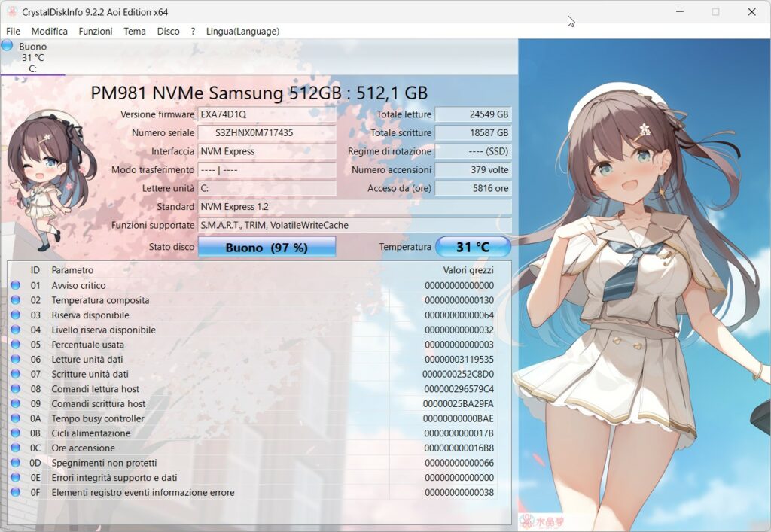The height and width of the screenshot is (532, 771).
Task: Open the Funzioni menu
Action: (x=96, y=31)
